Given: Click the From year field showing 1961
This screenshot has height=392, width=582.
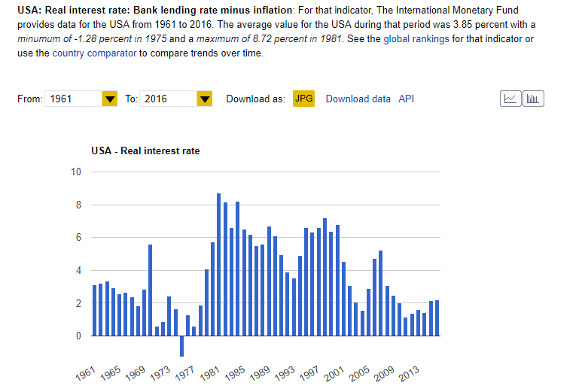Looking at the screenshot, I should point(73,99).
